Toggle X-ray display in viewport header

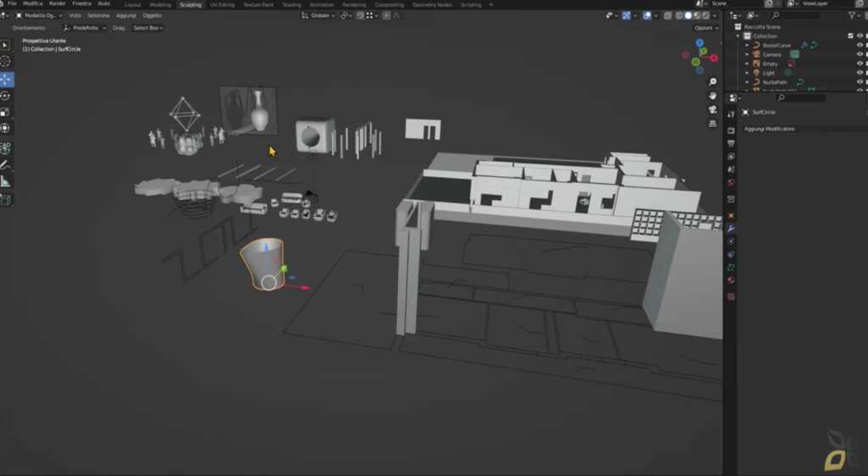668,15
